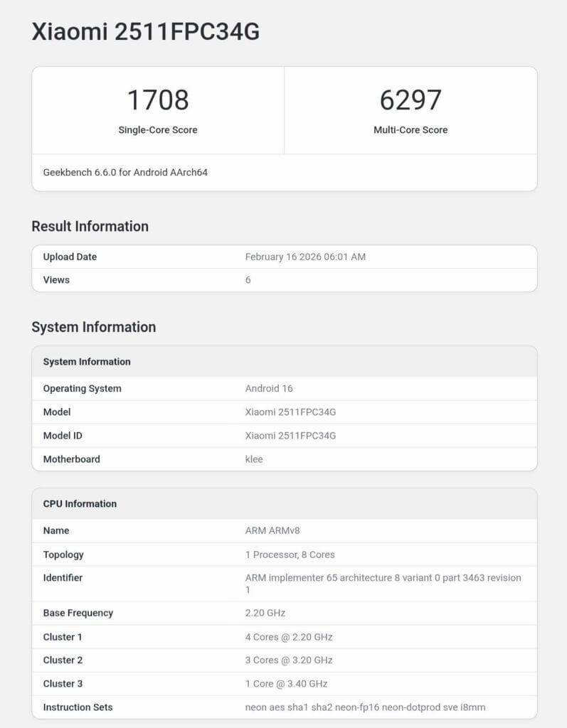Click the Name row label
Screen dimensions: 567x728
tap(56, 530)
